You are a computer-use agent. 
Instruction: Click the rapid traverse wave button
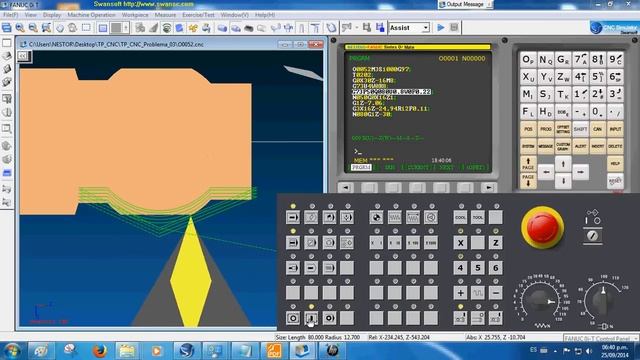(478, 293)
